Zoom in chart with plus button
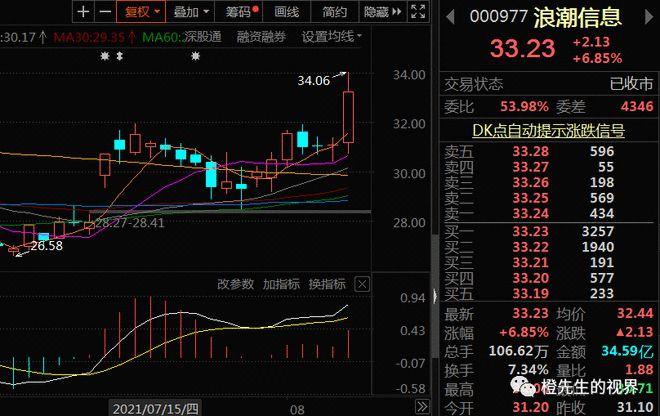 pyautogui.click(x=83, y=11)
